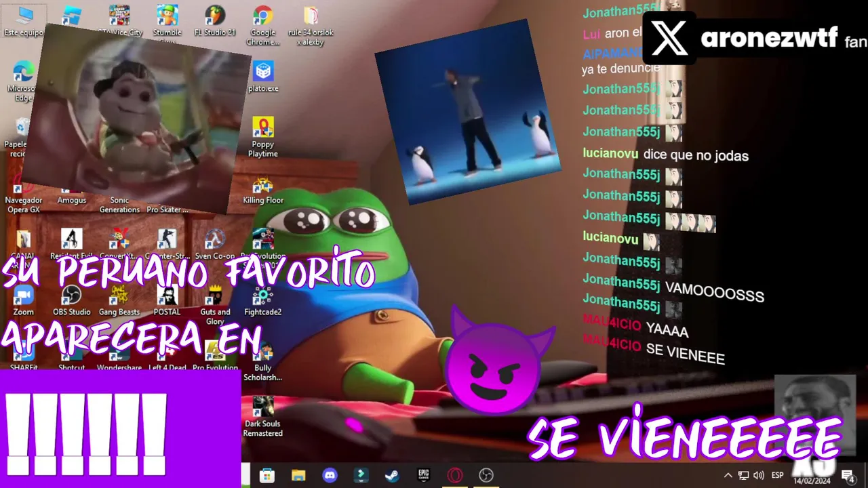This screenshot has width=868, height=488.
Task: Click the SHAREit desktop label
Action: tap(24, 367)
